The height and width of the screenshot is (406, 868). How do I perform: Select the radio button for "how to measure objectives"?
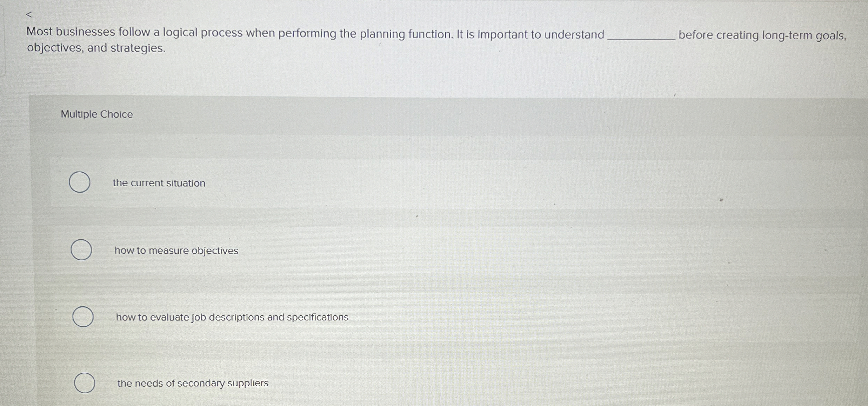81,250
